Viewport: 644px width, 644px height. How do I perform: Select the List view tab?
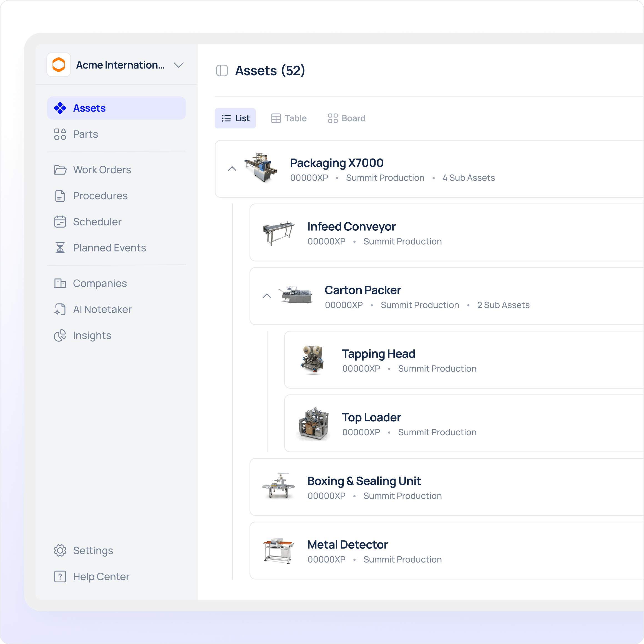(235, 118)
